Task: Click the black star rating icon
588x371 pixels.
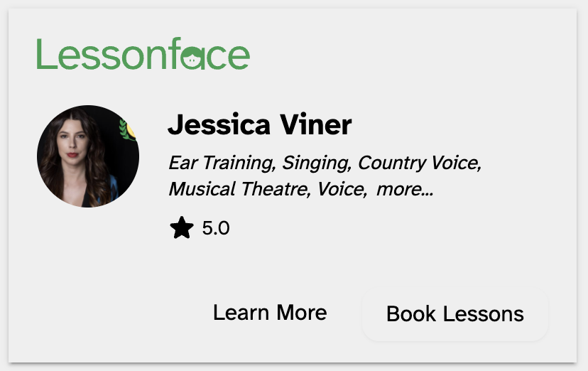Action: point(182,228)
